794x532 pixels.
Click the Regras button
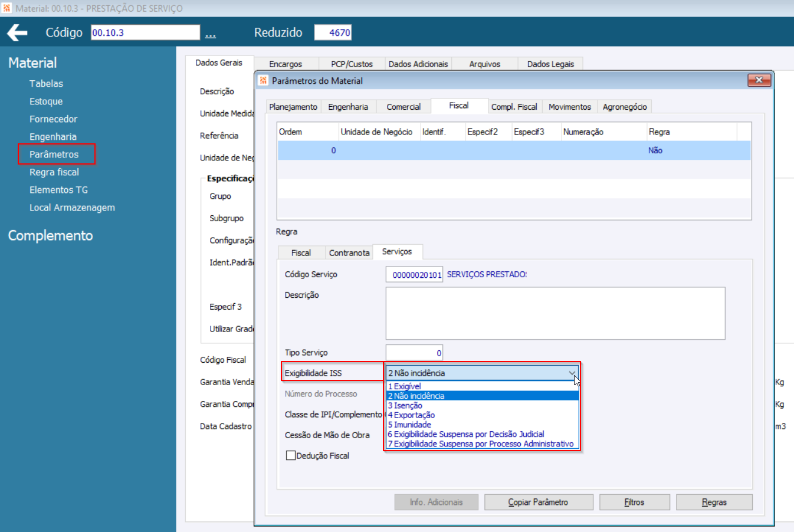tap(714, 503)
